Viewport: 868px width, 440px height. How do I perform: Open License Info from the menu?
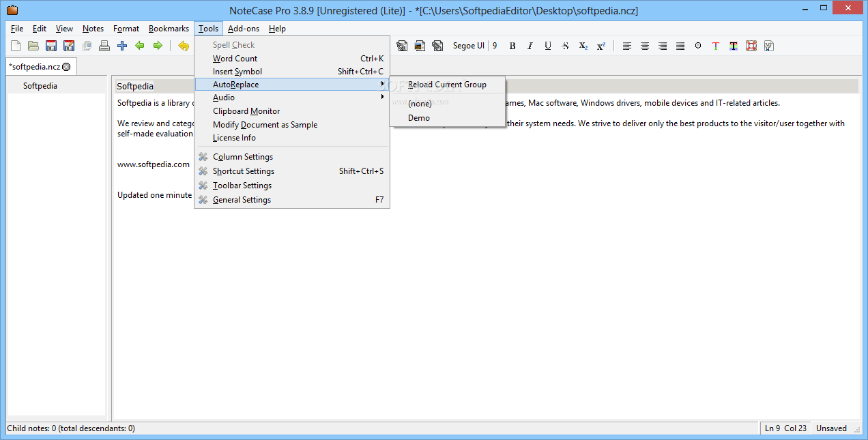point(292,138)
